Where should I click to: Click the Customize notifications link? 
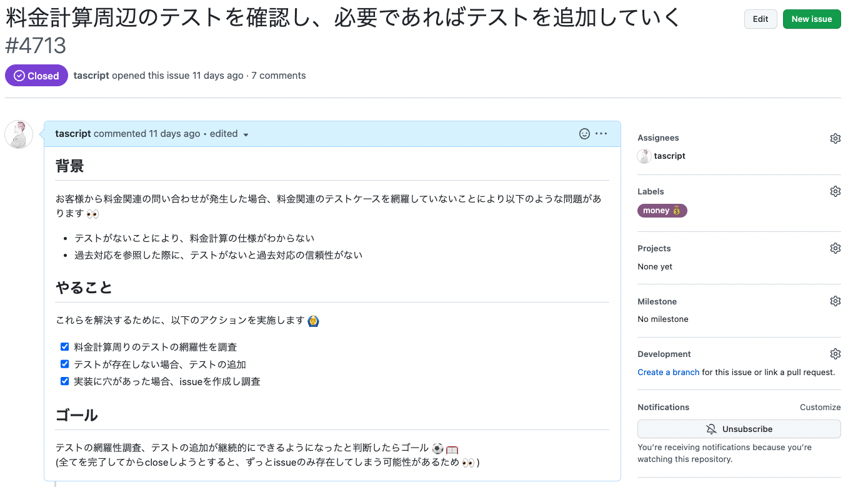click(x=820, y=407)
